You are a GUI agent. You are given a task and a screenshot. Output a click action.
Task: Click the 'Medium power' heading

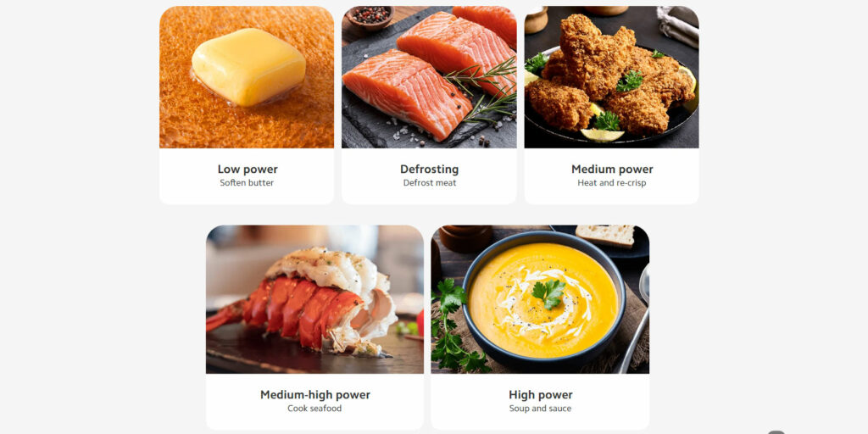(x=612, y=170)
